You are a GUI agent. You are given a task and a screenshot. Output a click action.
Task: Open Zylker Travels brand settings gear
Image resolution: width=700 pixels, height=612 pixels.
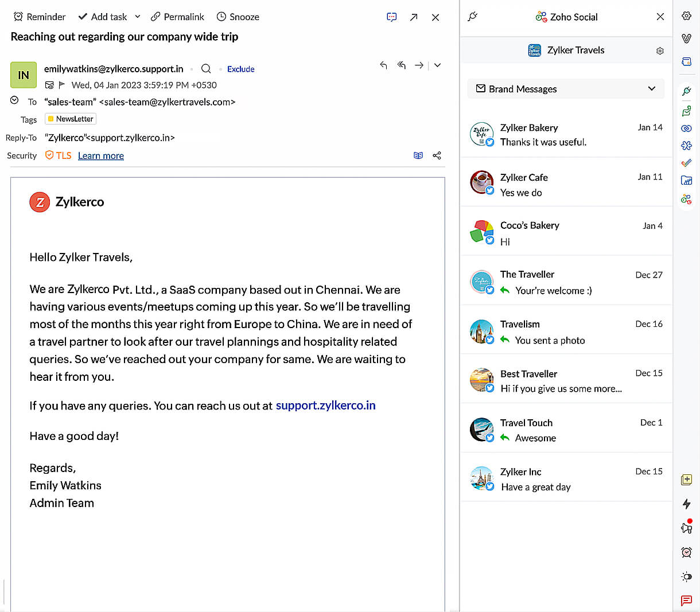[x=660, y=51]
